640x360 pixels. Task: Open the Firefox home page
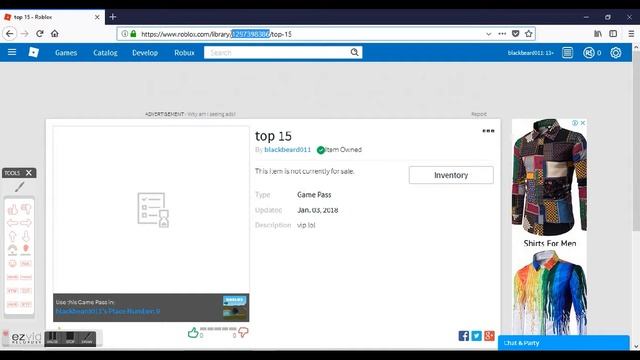click(x=55, y=33)
